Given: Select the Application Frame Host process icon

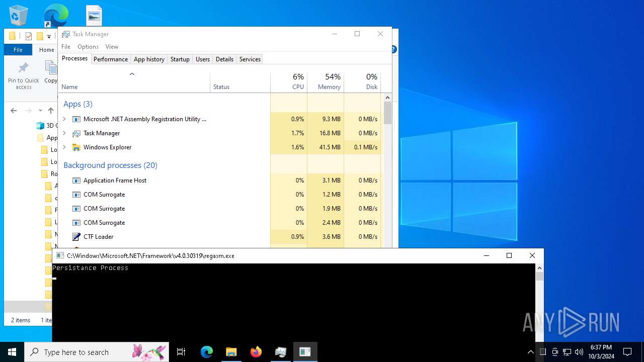Looking at the screenshot, I should click(x=76, y=180).
